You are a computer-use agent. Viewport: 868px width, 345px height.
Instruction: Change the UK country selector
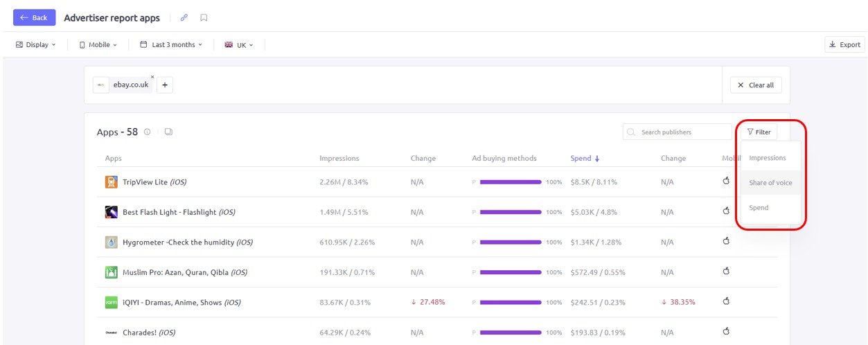pyautogui.click(x=239, y=45)
